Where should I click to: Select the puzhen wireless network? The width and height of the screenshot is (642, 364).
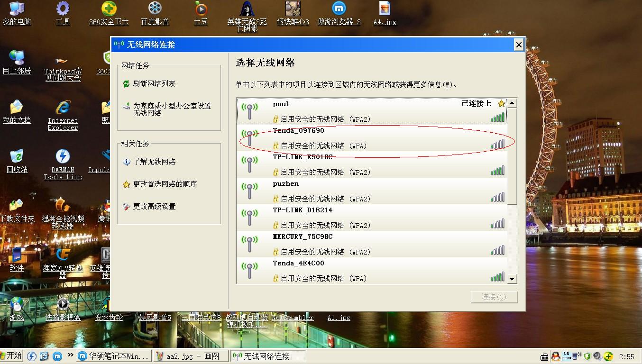[372, 191]
